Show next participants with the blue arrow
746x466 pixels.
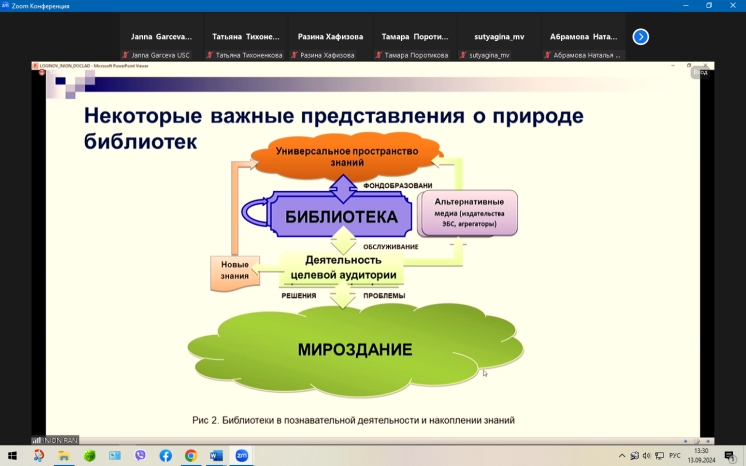641,37
